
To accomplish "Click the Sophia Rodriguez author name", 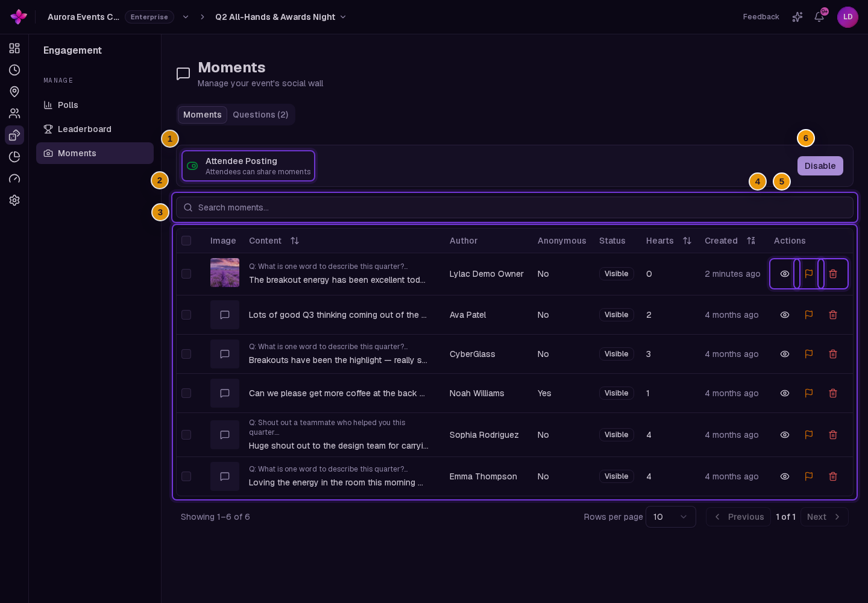I will pyautogui.click(x=484, y=435).
